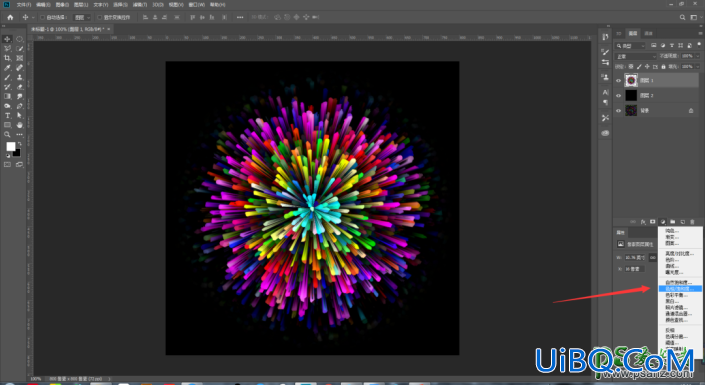Click the default colors small swatch icon

tap(8, 156)
